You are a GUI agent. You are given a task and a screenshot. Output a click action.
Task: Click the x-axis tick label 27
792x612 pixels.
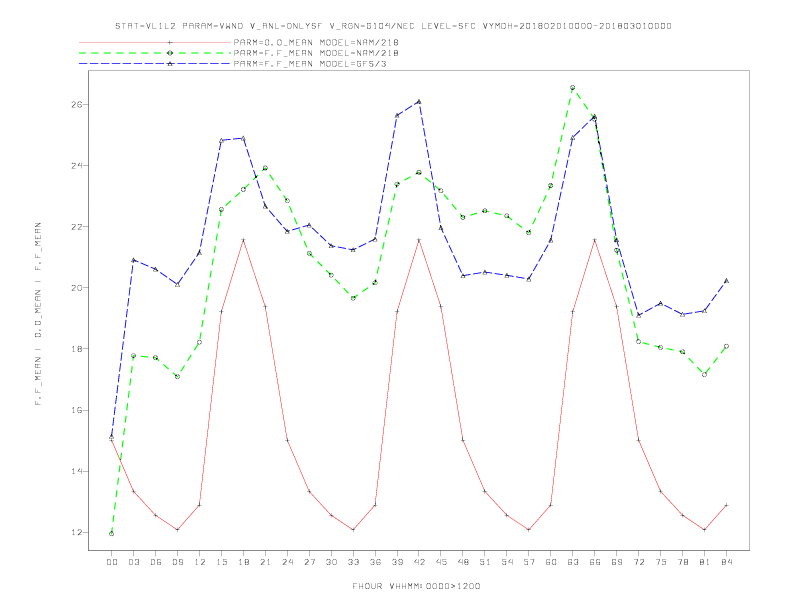(x=309, y=562)
